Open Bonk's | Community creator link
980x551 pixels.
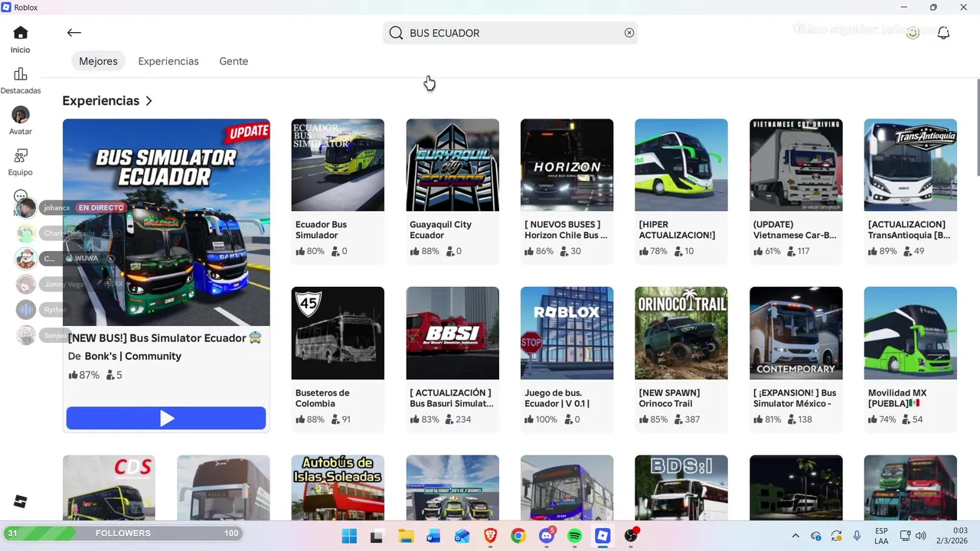click(x=132, y=356)
